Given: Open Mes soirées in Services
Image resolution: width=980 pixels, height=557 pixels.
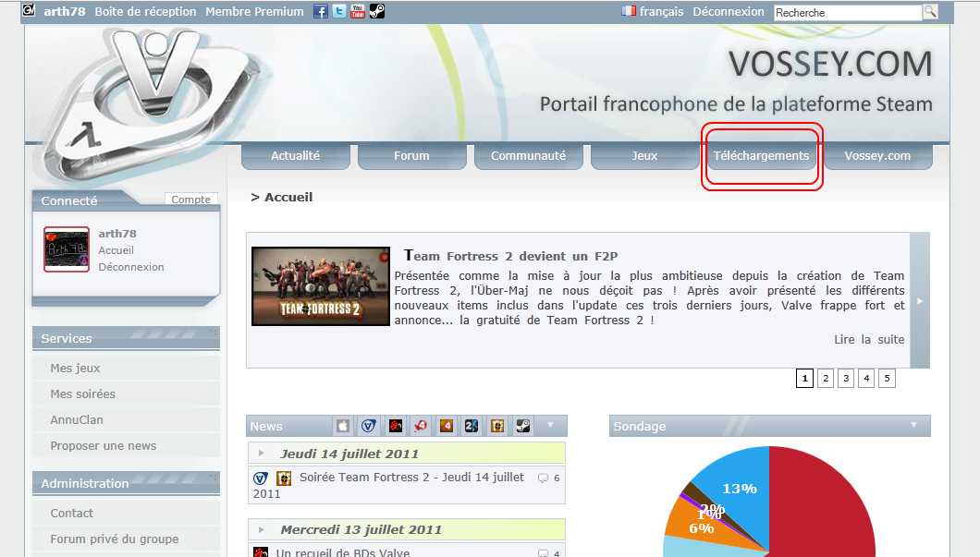Looking at the screenshot, I should (x=126, y=394).
